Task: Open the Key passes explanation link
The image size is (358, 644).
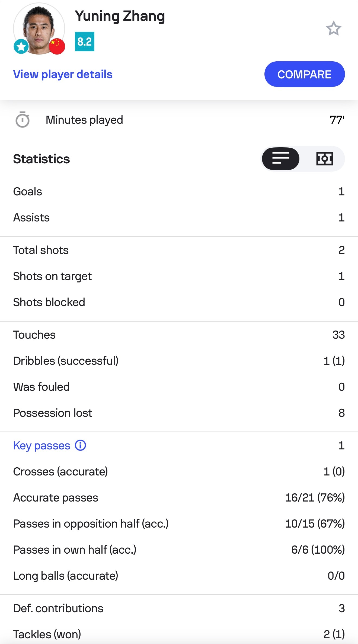Action: 41,446
